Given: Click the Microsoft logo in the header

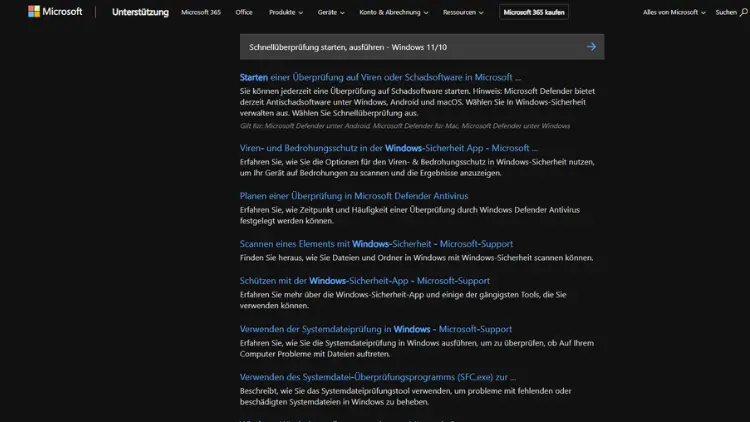Looking at the screenshot, I should pos(55,11).
